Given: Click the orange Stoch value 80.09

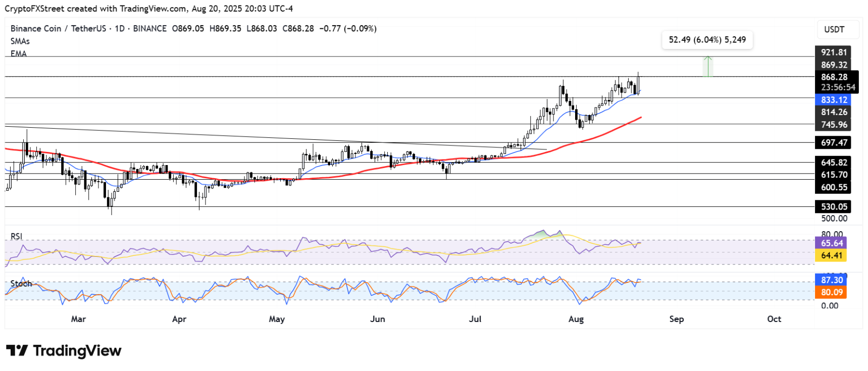Looking at the screenshot, I should 832,292.
